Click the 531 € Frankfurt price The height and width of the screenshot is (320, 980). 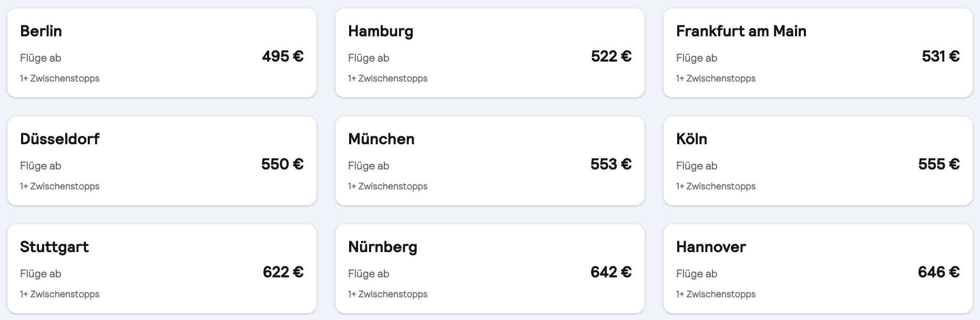(x=940, y=56)
